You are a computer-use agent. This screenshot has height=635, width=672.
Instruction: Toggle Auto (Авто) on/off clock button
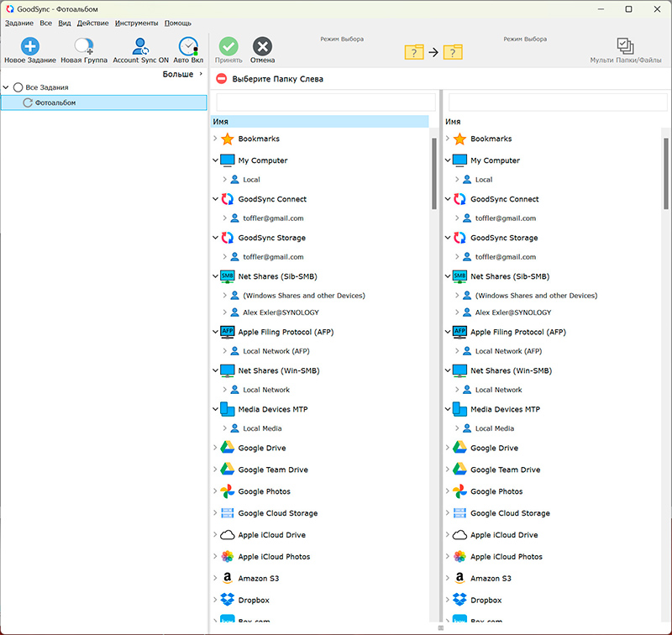(188, 47)
